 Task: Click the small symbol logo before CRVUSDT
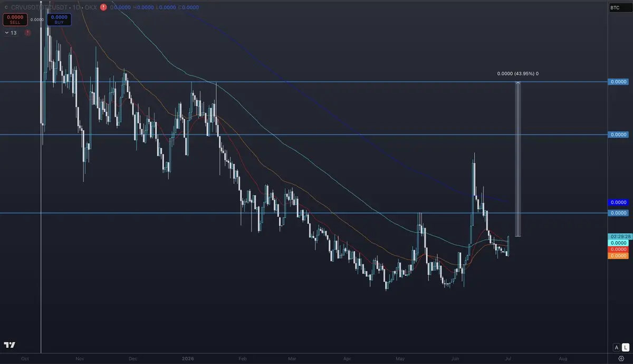(x=6, y=7)
